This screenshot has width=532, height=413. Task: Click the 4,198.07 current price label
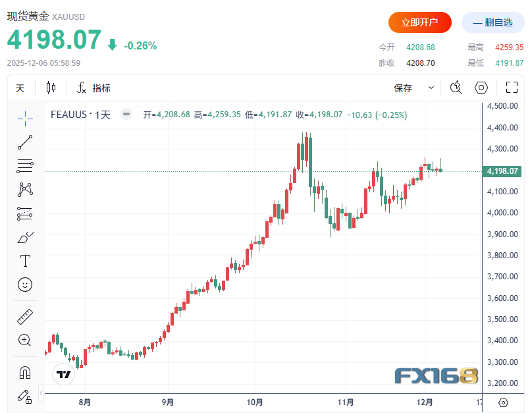pyautogui.click(x=502, y=171)
